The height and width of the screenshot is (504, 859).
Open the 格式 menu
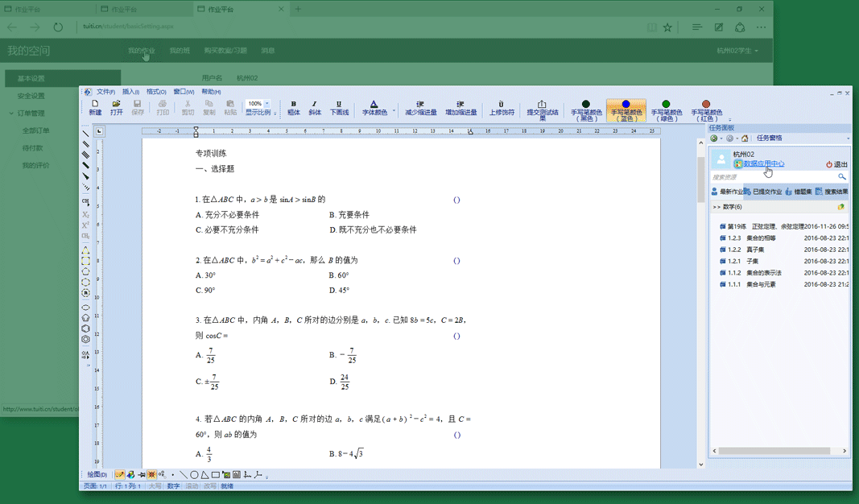tap(156, 92)
